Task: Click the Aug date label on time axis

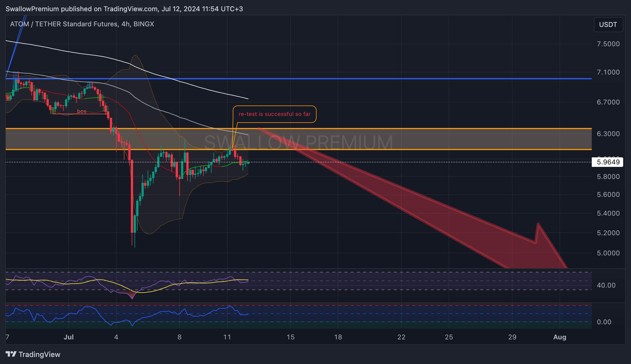Action: [x=560, y=337]
